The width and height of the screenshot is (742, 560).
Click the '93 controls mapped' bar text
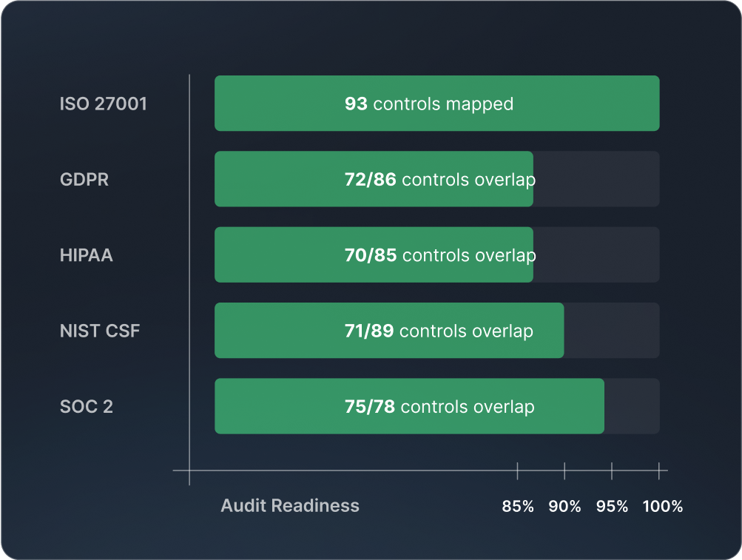pyautogui.click(x=428, y=104)
